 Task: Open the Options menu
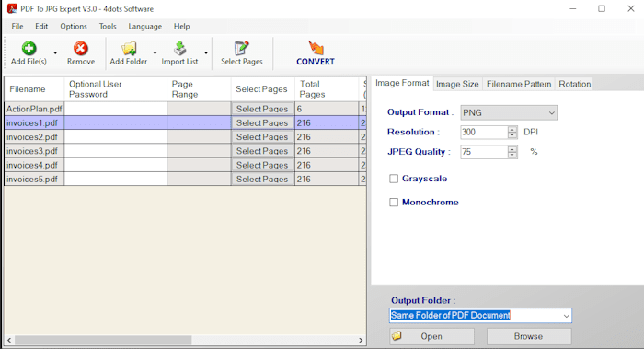(74, 27)
